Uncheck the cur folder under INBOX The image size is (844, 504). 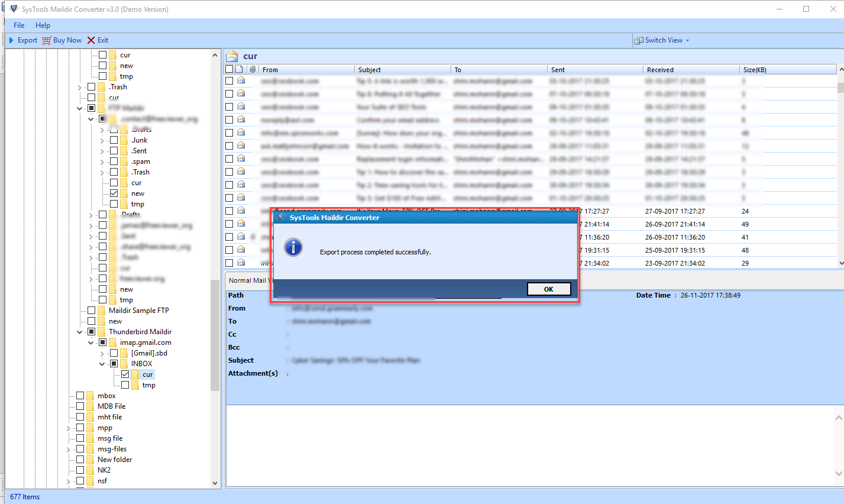click(x=125, y=374)
